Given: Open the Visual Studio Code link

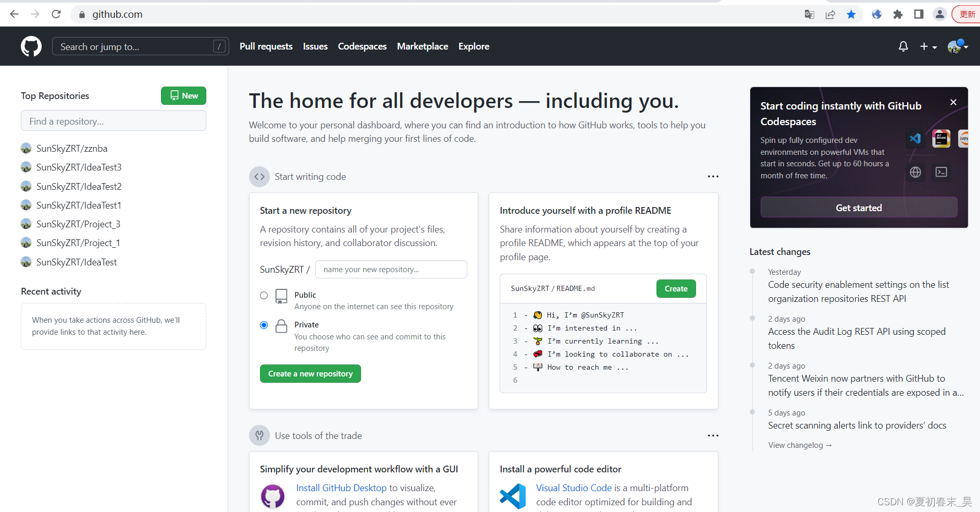Looking at the screenshot, I should coord(574,488).
